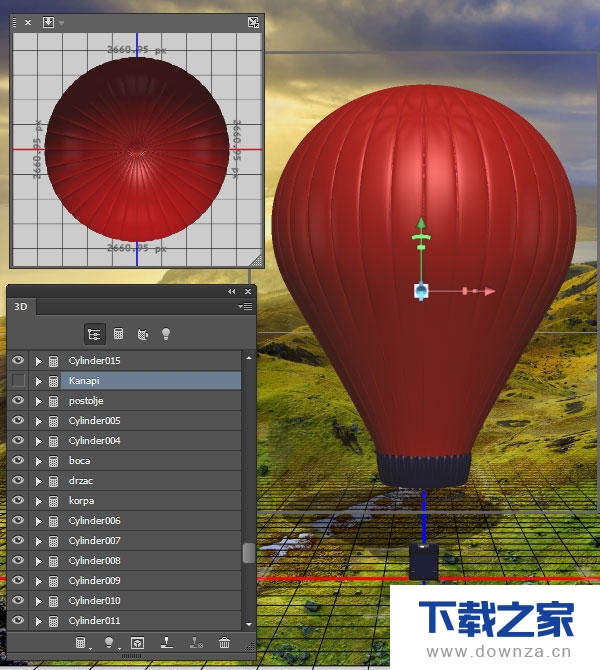
Task: Click the secondary view resize grip
Action: click(256, 260)
